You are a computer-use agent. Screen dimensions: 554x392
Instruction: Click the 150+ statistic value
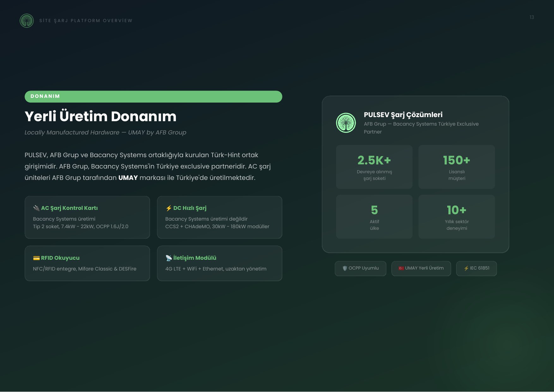coord(457,160)
